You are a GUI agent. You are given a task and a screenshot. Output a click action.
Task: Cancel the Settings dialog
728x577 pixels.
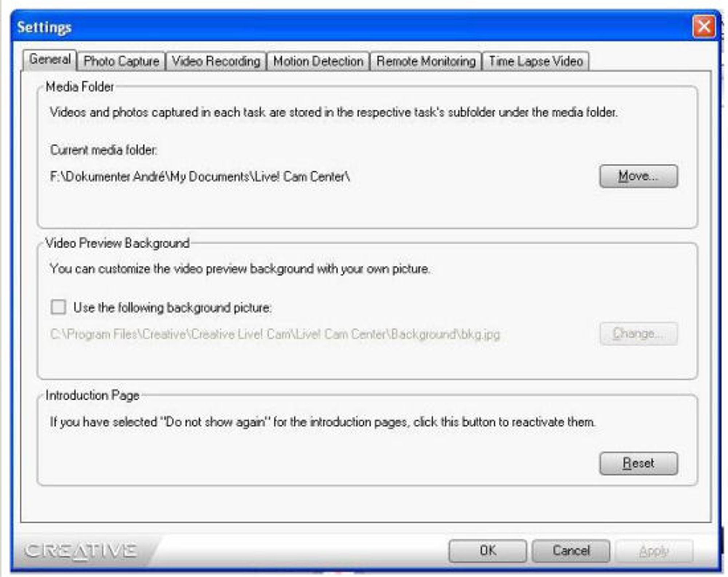pos(571,551)
